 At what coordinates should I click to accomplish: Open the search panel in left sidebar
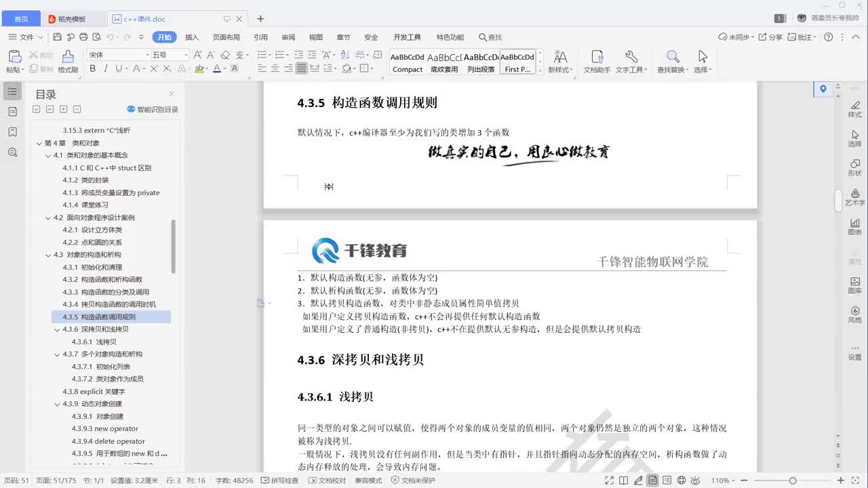pyautogui.click(x=12, y=152)
